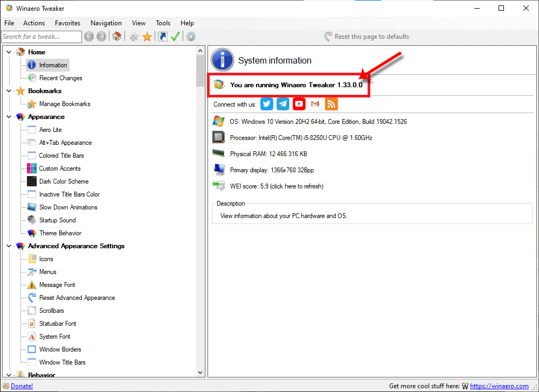The height and width of the screenshot is (392, 539).
Task: Collapse the Advanced Appearance Settings node
Action: pyautogui.click(x=9, y=246)
